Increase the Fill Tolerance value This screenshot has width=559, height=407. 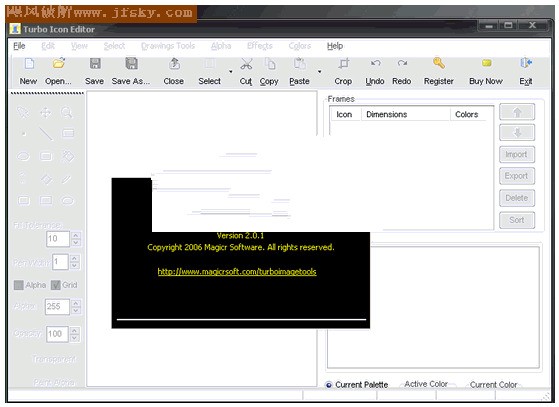[x=76, y=235]
